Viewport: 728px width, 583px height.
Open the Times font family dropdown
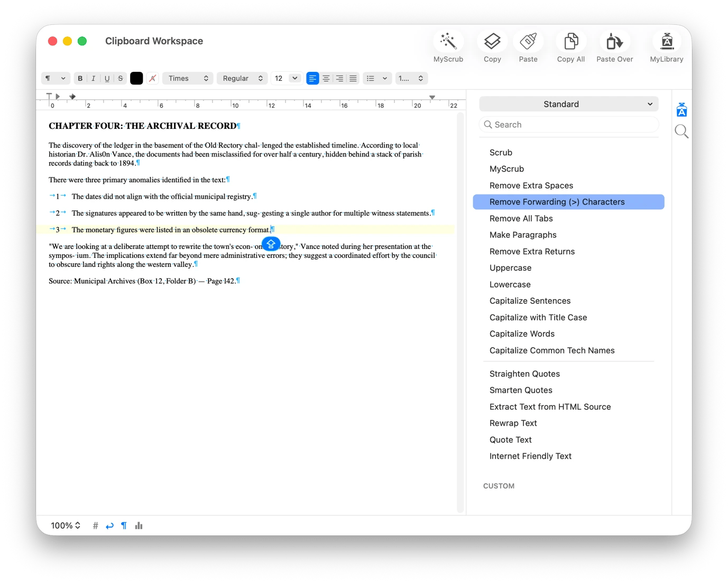(x=188, y=78)
